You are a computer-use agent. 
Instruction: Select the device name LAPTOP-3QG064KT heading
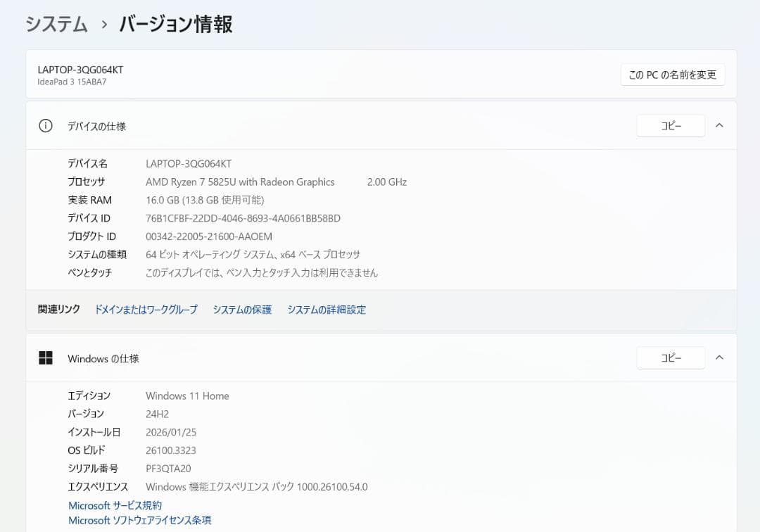(x=80, y=69)
